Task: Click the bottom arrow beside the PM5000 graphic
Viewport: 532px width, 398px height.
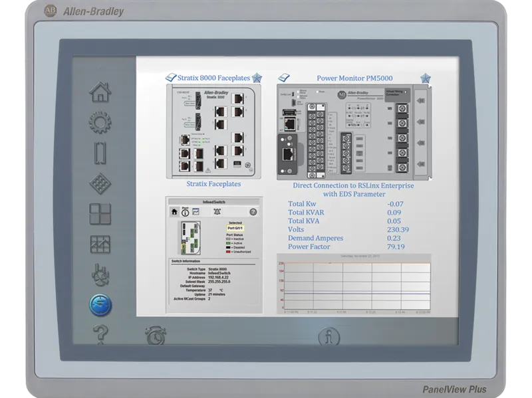Action: point(421,164)
